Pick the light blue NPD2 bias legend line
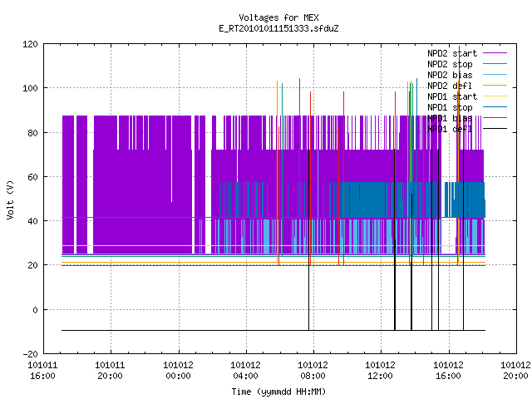This screenshot has height=399, width=532. coord(495,75)
